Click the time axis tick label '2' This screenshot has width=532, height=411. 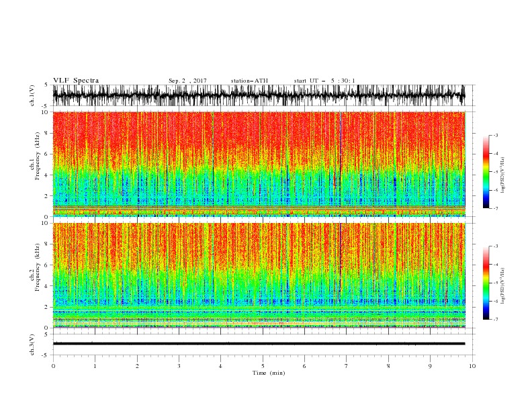point(137,366)
